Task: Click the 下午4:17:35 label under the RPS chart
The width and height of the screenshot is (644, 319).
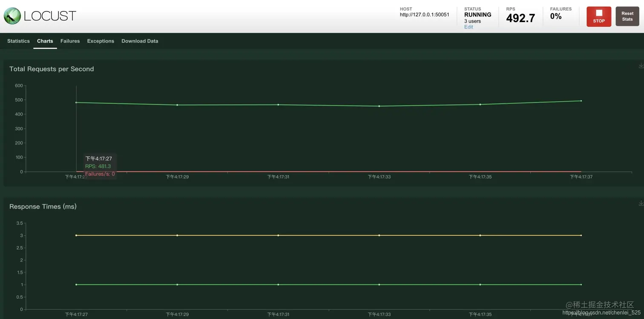Action: (x=480, y=177)
